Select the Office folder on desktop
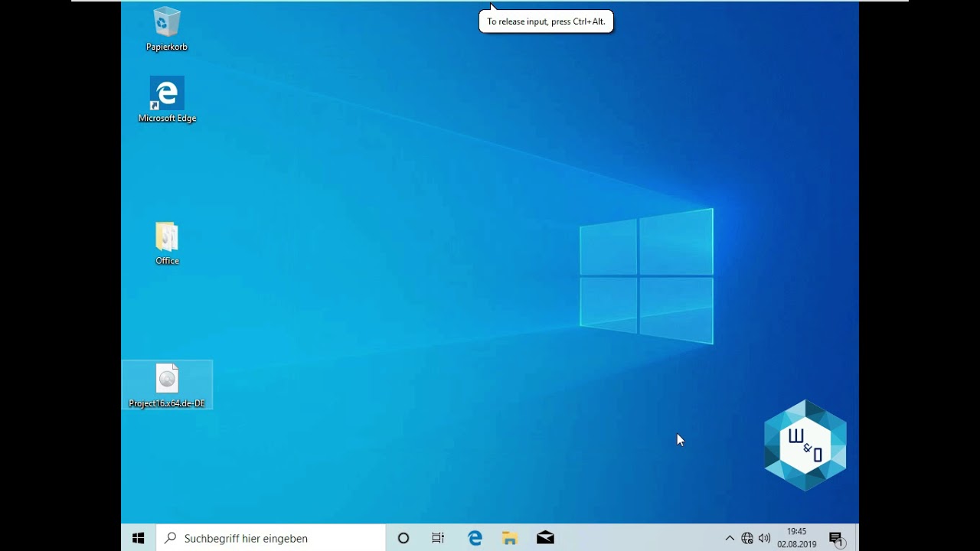Viewport: 980px width, 551px height. coord(167,243)
